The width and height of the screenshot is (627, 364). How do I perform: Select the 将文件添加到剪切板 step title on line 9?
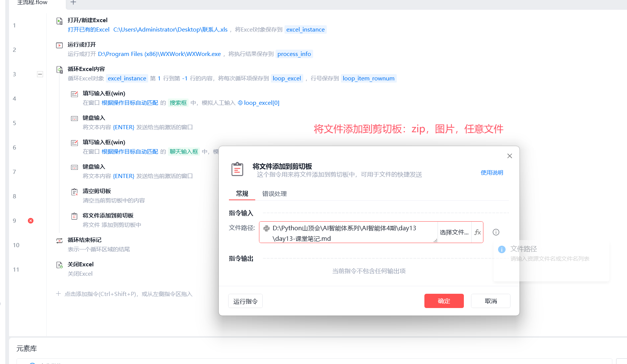(108, 216)
